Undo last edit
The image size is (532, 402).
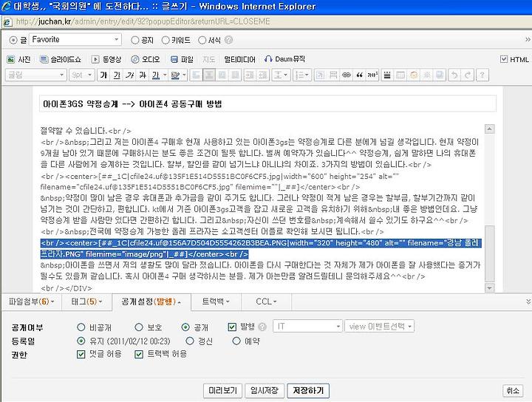pos(454,75)
